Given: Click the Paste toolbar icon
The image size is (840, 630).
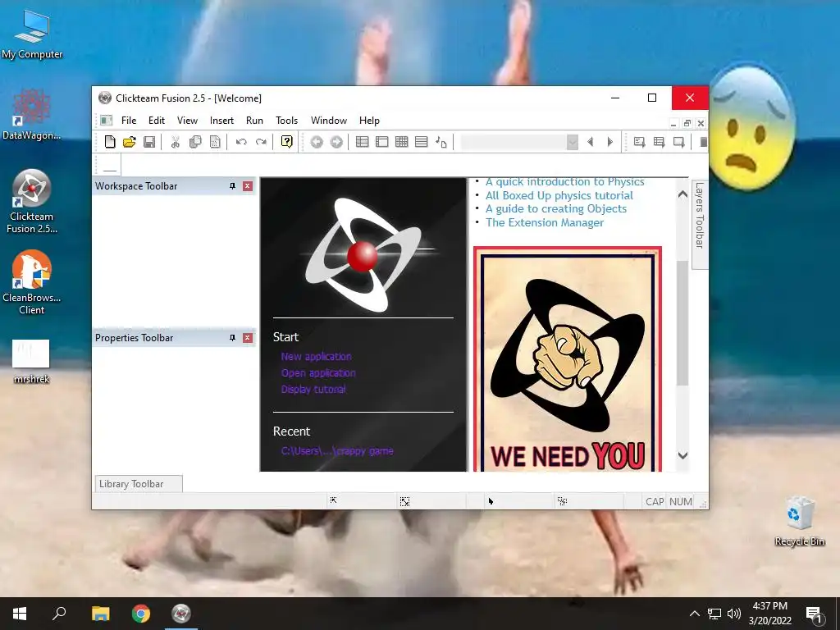Looking at the screenshot, I should pos(215,142).
